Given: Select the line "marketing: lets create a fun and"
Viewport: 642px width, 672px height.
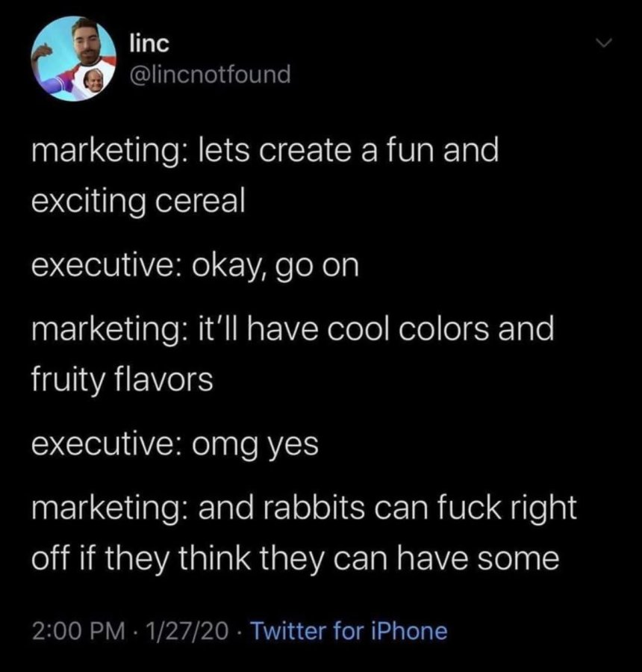Looking at the screenshot, I should tap(265, 152).
